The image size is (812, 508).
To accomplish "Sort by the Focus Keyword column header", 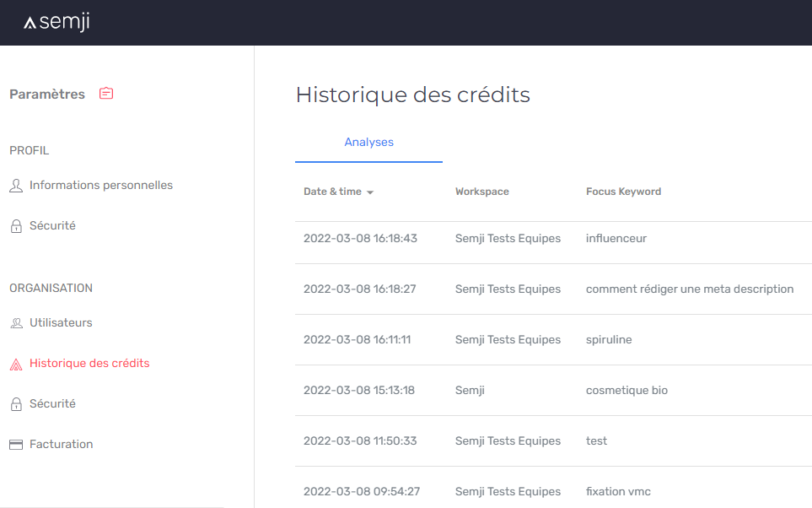I will click(x=623, y=192).
